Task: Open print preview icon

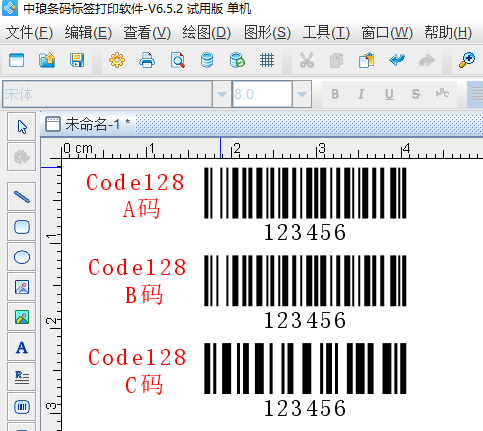Action: pos(178,60)
